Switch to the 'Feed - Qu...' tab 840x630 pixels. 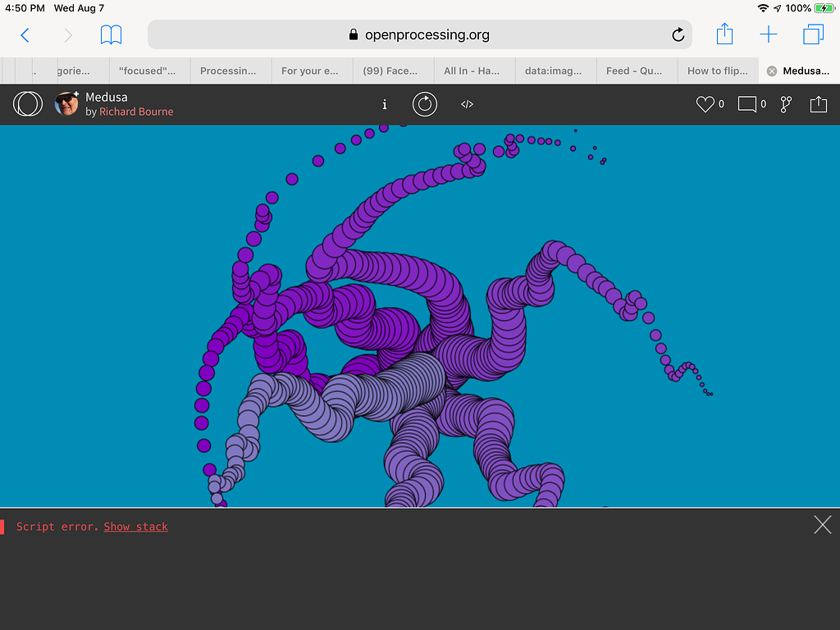pyautogui.click(x=636, y=71)
